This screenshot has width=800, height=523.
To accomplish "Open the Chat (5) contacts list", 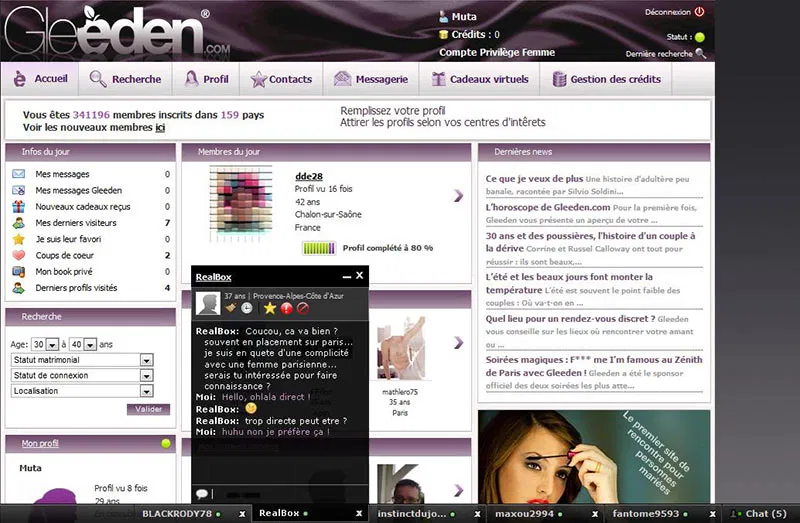I will (759, 514).
